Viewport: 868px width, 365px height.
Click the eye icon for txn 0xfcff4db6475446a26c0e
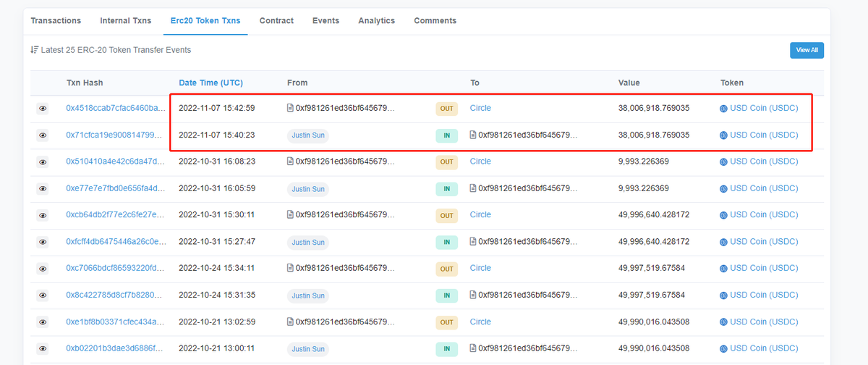43,242
